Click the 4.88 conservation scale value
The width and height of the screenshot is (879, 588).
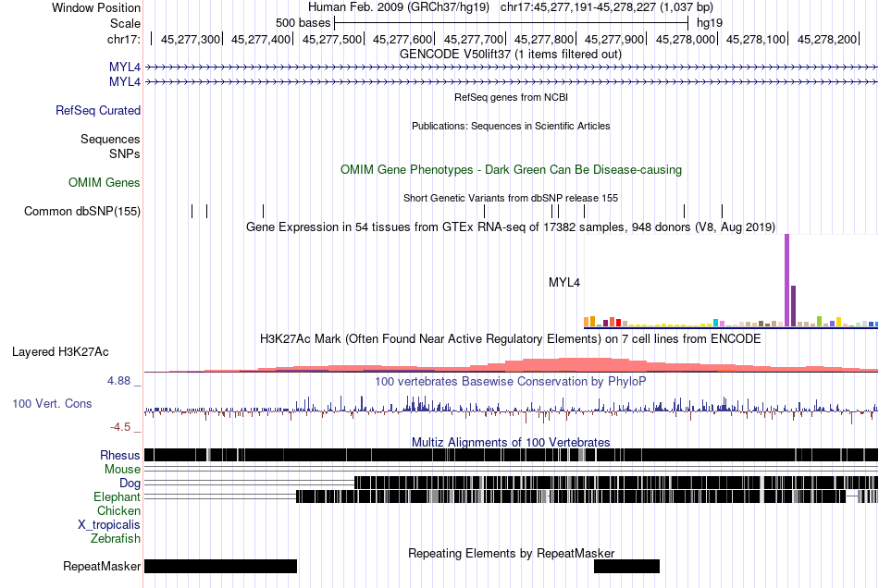click(118, 381)
